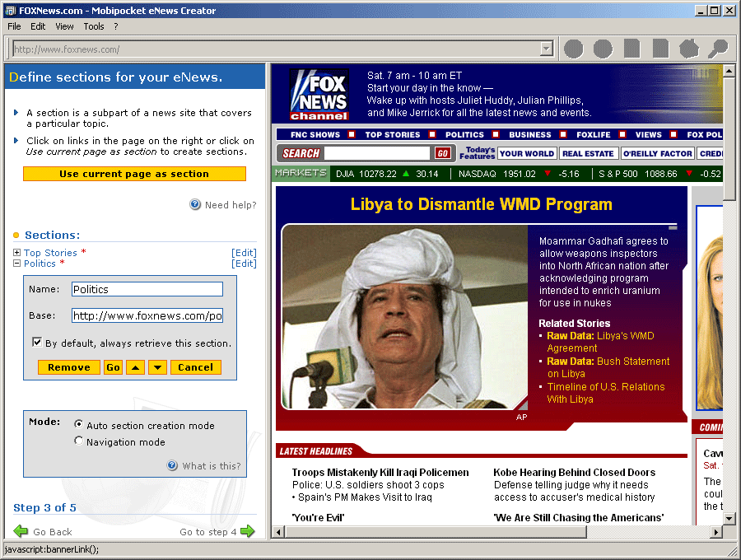Click 'Raw Data: Libya's WMD Agreement' link
This screenshot has height=560, width=741.
600,342
